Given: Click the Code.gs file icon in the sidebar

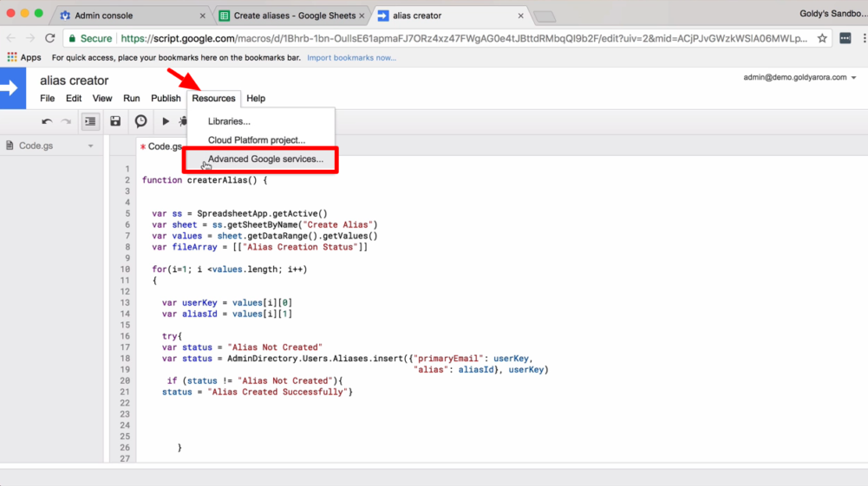Looking at the screenshot, I should coord(10,146).
